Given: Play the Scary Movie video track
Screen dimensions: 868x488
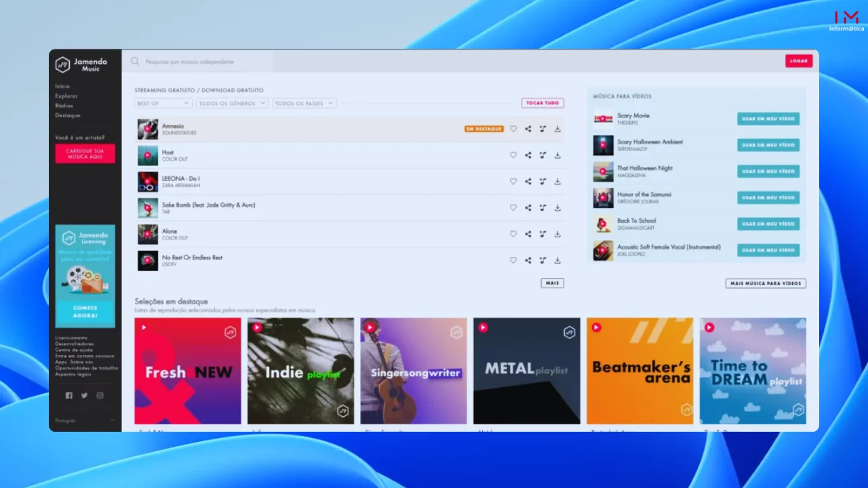Looking at the screenshot, I should coord(603,119).
